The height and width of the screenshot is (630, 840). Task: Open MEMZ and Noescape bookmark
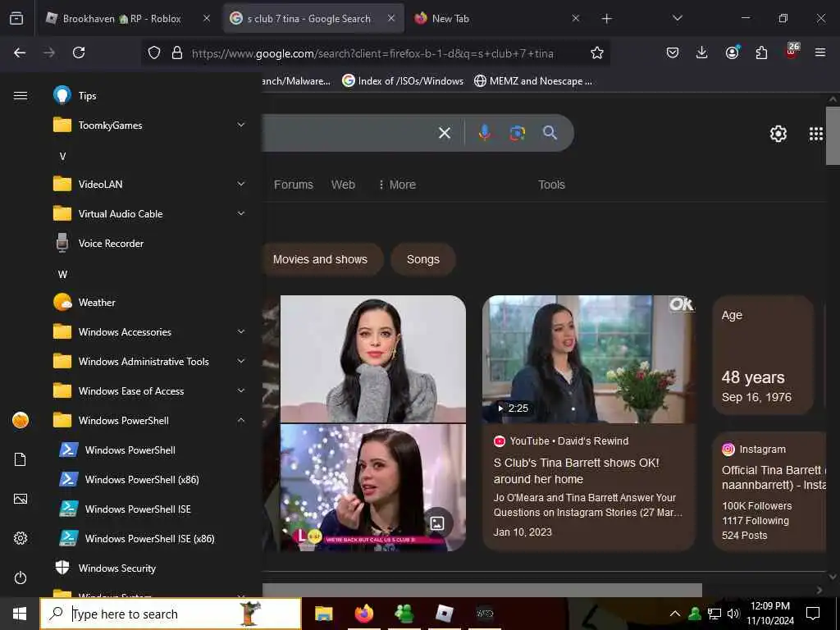tap(533, 81)
